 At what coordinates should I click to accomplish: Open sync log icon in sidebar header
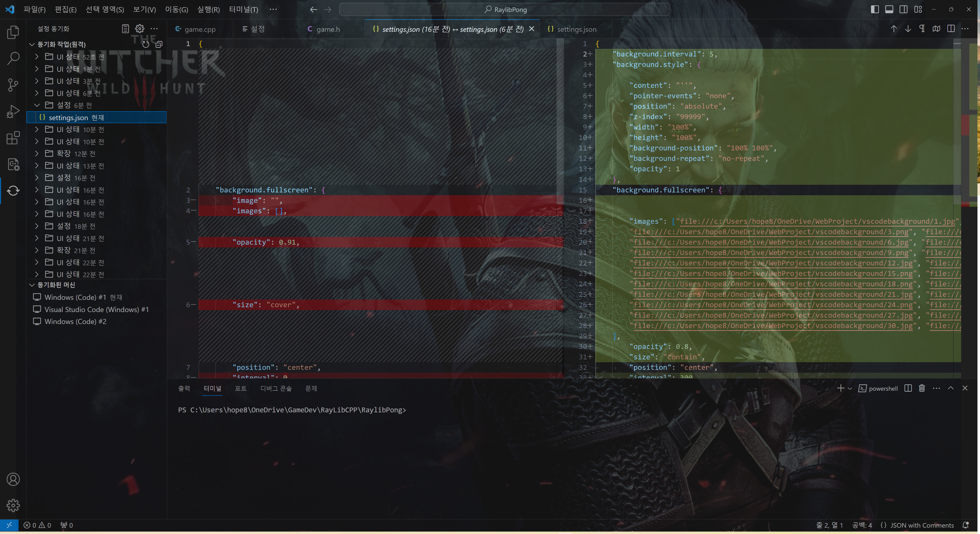(125, 29)
